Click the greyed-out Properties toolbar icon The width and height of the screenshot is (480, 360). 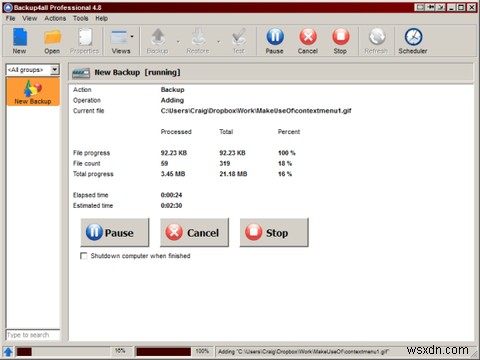click(84, 41)
